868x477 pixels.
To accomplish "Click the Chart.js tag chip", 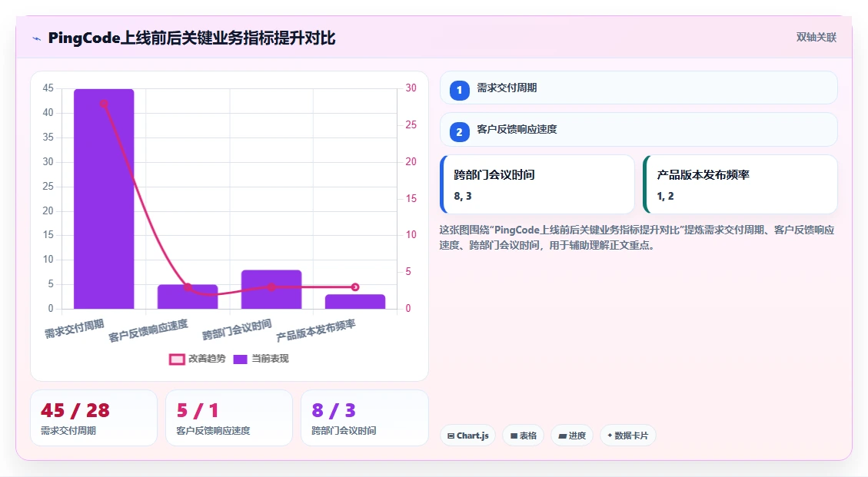I will [467, 436].
